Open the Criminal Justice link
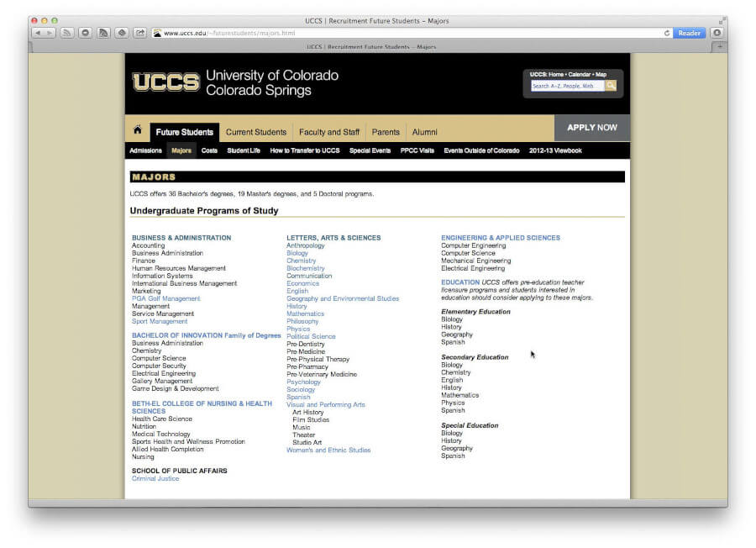Viewport: 756px width, 548px height. tap(155, 478)
